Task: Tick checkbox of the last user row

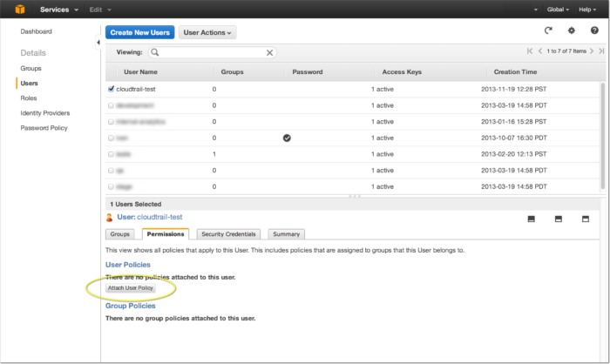Action: [x=111, y=186]
